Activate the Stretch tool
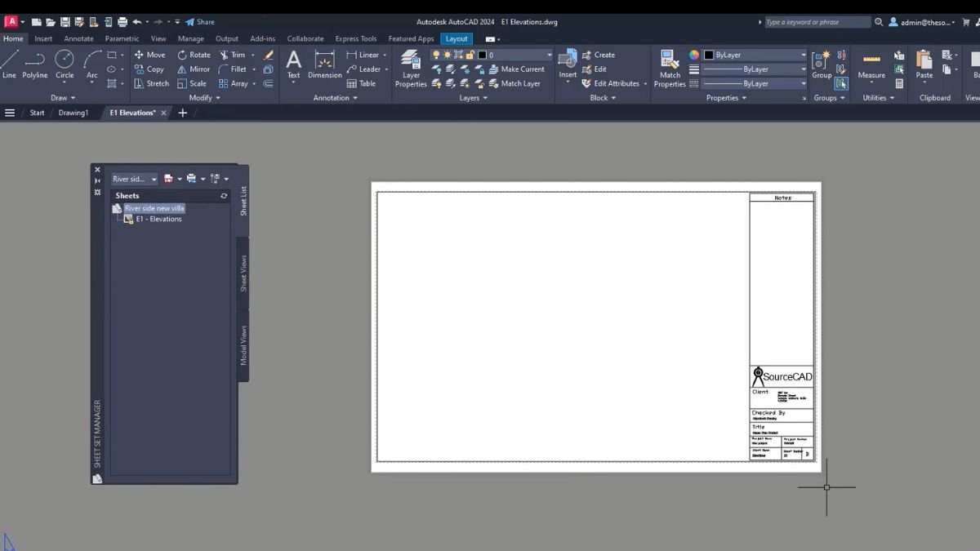 point(151,83)
